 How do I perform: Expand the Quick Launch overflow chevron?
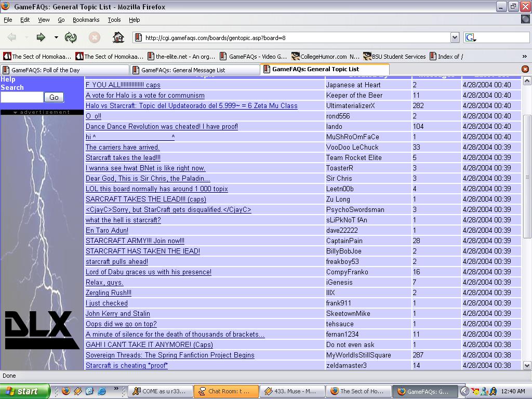(116, 389)
